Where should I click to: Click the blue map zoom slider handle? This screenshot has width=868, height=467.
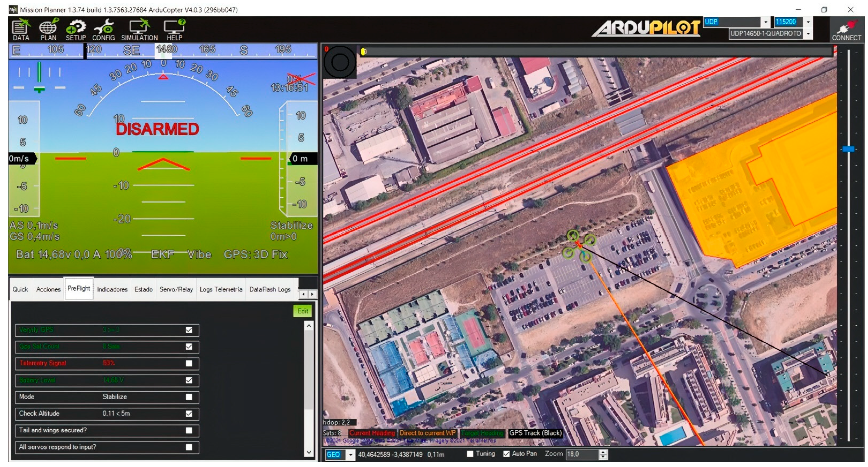click(848, 149)
